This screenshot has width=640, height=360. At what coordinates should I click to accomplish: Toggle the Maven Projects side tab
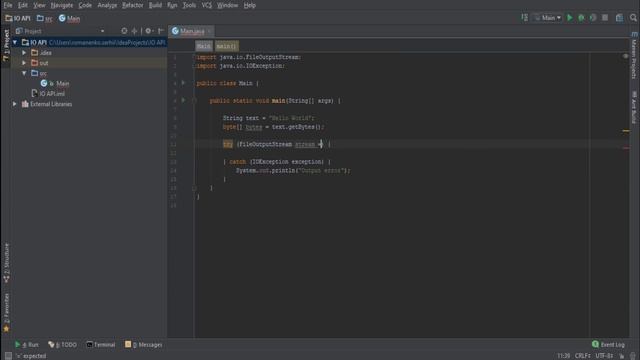[634, 56]
